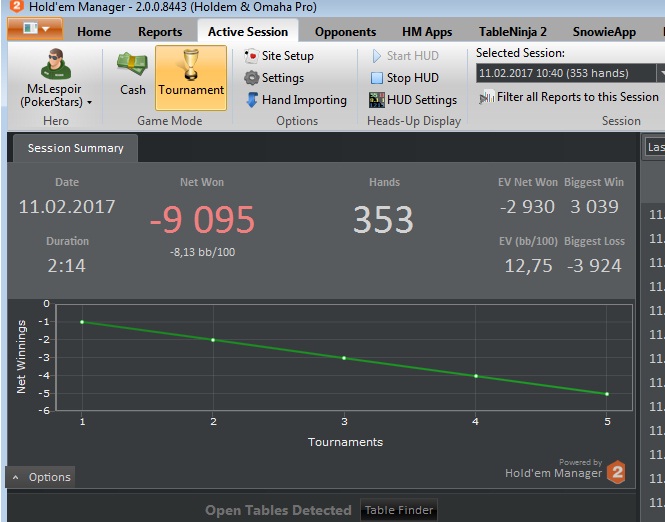This screenshot has height=522, width=665.
Task: Switch to the Opponents tab
Action: tap(345, 32)
